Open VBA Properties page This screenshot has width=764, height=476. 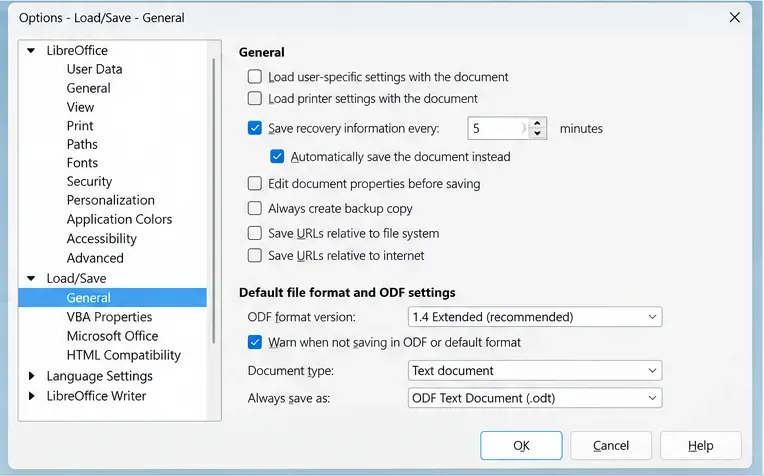109,317
